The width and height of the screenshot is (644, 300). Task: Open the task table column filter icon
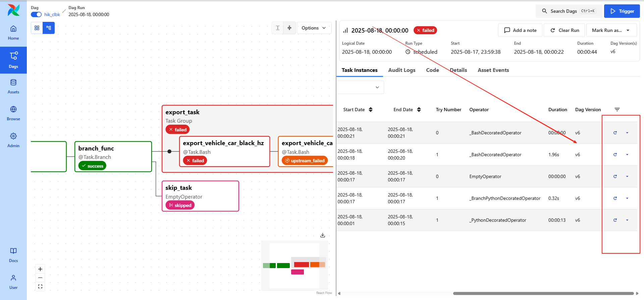pos(617,110)
